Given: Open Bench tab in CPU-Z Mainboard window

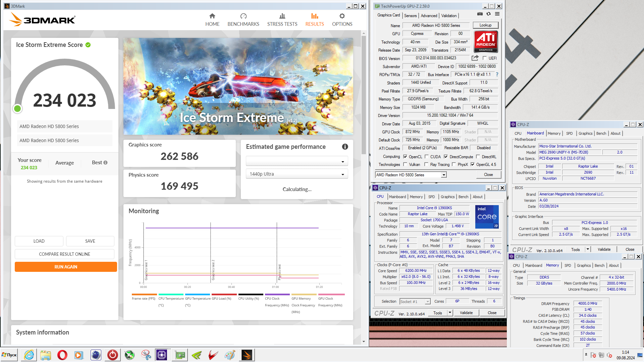Looking at the screenshot, I should click(601, 133).
